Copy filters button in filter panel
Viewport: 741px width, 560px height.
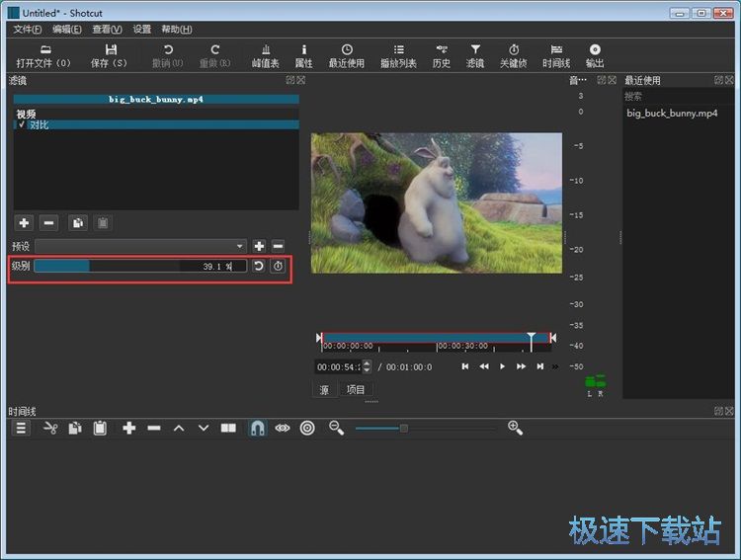click(x=78, y=222)
